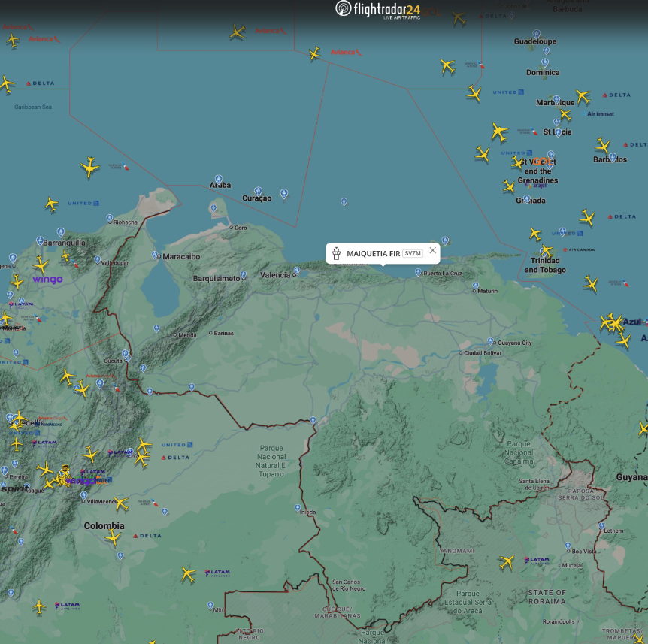Viewport: 648px width, 644px height.
Task: Open the Riohacha airport marker
Action: pos(110,217)
